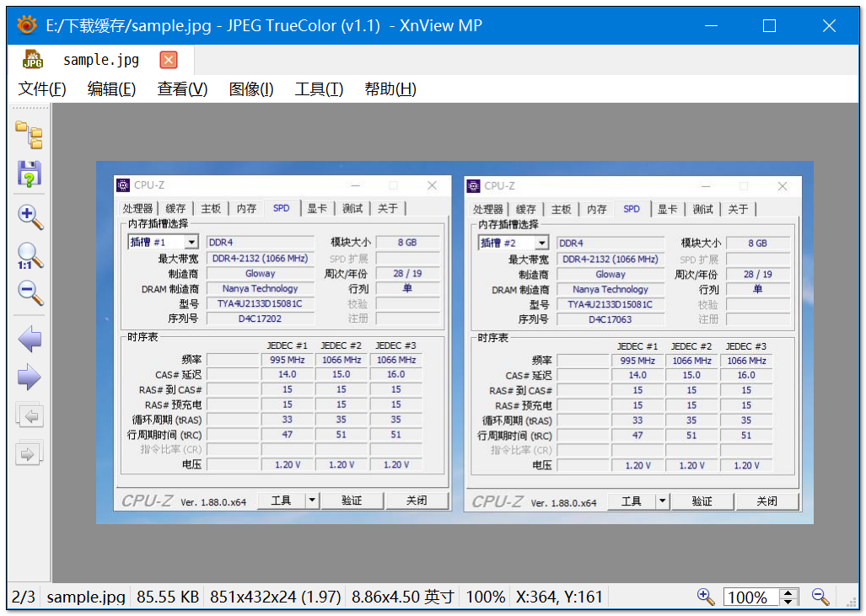Go to next file with right arrow

(30, 378)
